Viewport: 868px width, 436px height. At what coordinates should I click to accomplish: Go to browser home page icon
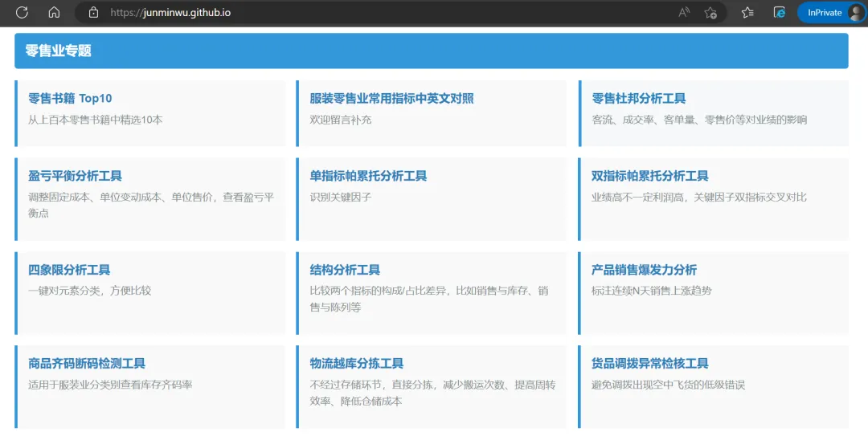54,12
